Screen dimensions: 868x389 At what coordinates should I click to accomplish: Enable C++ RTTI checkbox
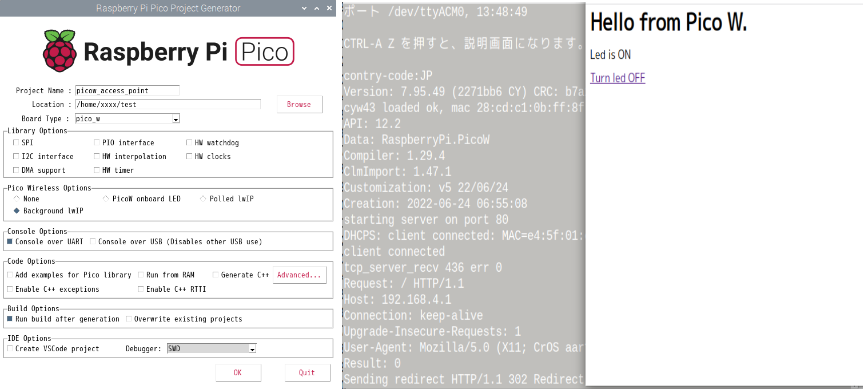tap(141, 289)
